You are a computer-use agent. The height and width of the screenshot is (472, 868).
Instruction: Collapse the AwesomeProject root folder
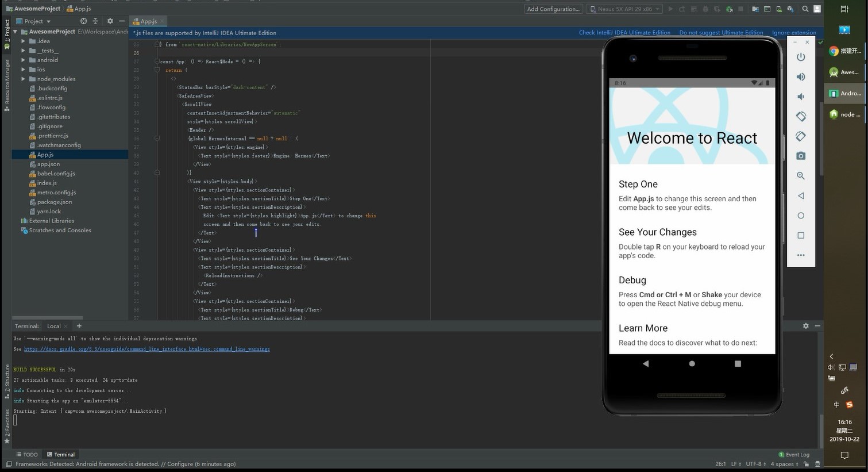(x=16, y=32)
